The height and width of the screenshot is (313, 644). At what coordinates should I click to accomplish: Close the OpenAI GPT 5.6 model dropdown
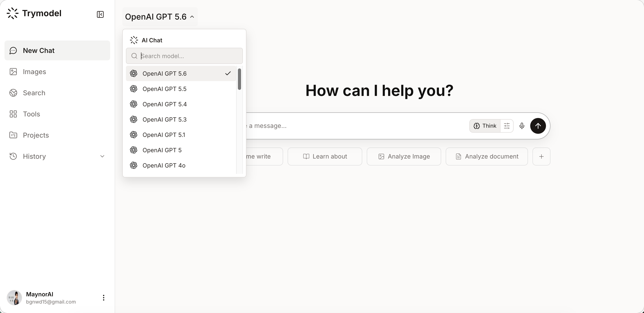coord(160,17)
